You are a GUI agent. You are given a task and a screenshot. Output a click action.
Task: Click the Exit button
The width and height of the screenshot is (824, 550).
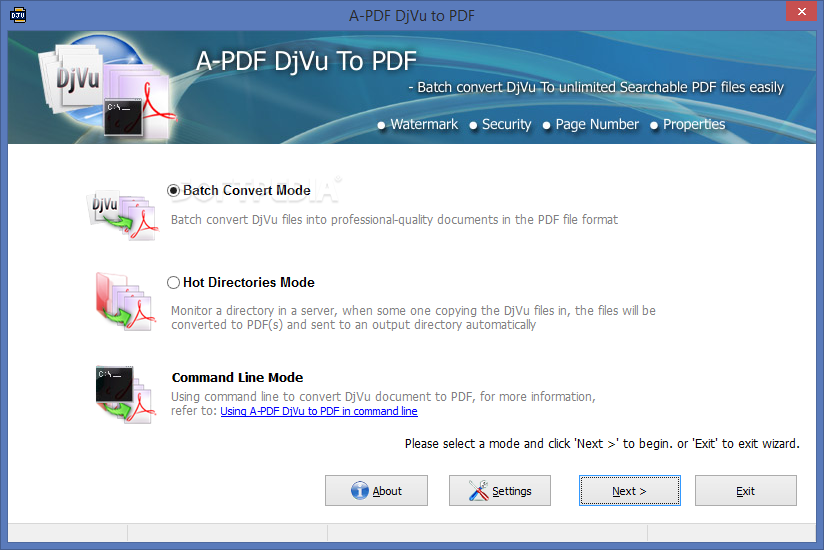click(x=746, y=491)
